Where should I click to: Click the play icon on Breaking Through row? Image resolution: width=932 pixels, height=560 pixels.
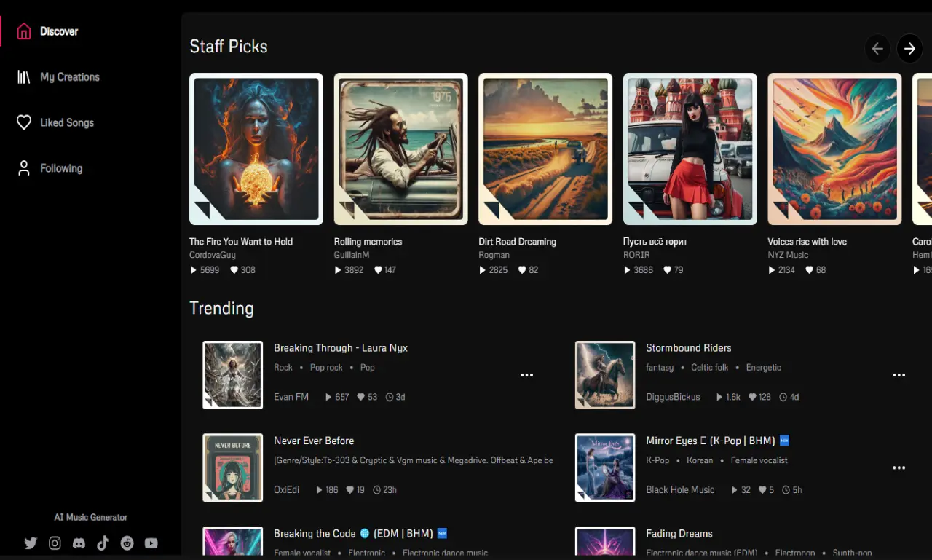[328, 398]
